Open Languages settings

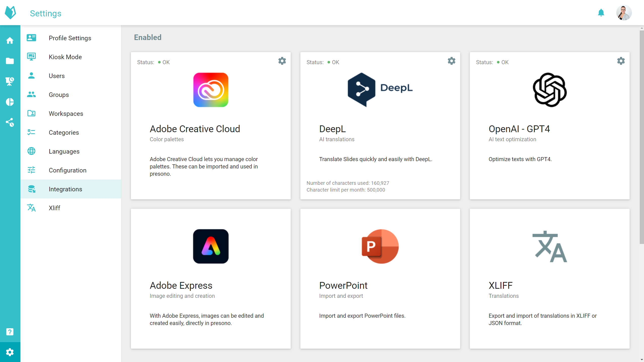point(71,151)
